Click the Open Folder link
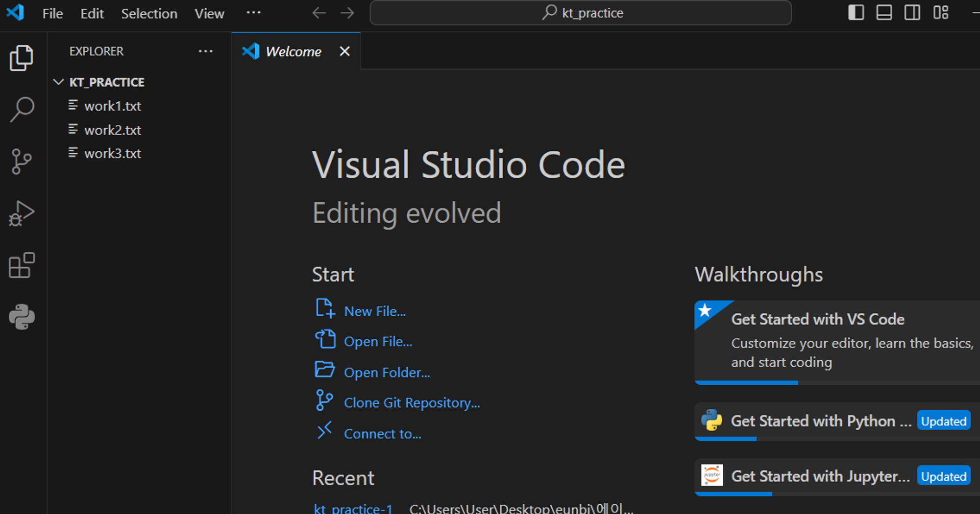The width and height of the screenshot is (980, 514). click(x=387, y=372)
